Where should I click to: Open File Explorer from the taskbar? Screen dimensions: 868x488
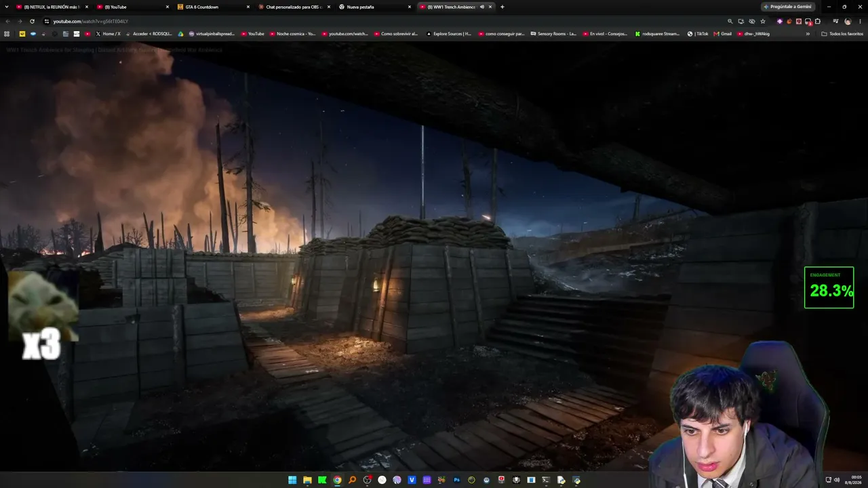point(307,480)
